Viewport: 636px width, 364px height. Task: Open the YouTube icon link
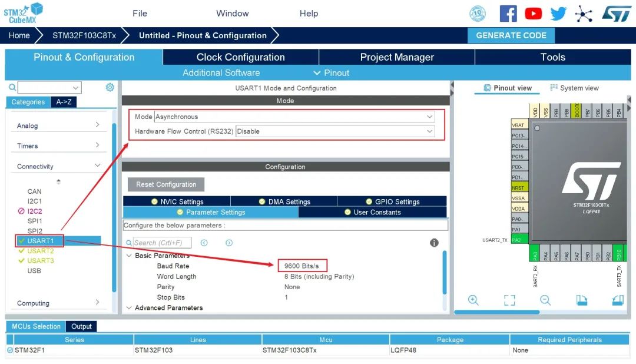pyautogui.click(x=533, y=14)
